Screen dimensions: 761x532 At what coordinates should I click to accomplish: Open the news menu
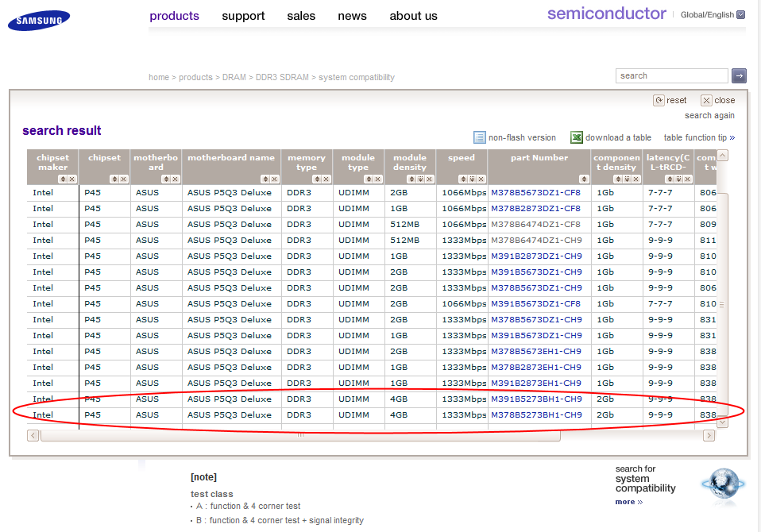click(x=353, y=16)
